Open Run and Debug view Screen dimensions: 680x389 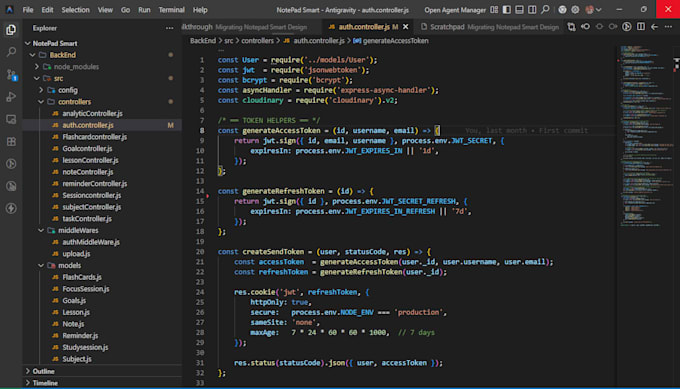[11, 97]
